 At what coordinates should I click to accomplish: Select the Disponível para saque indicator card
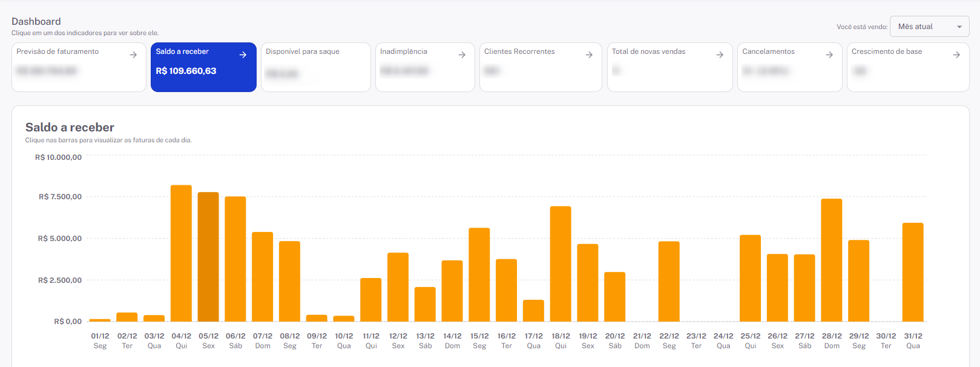[315, 67]
